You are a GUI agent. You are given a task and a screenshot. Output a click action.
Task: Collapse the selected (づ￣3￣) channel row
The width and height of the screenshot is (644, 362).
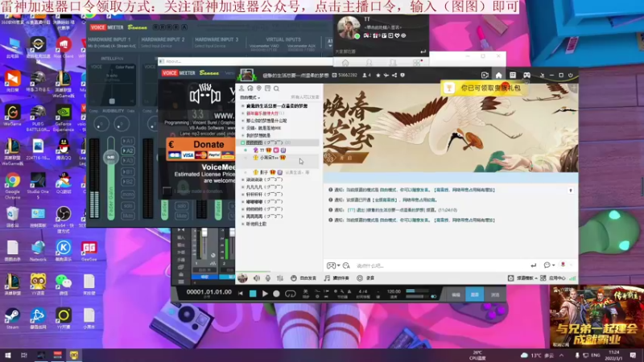point(243,142)
